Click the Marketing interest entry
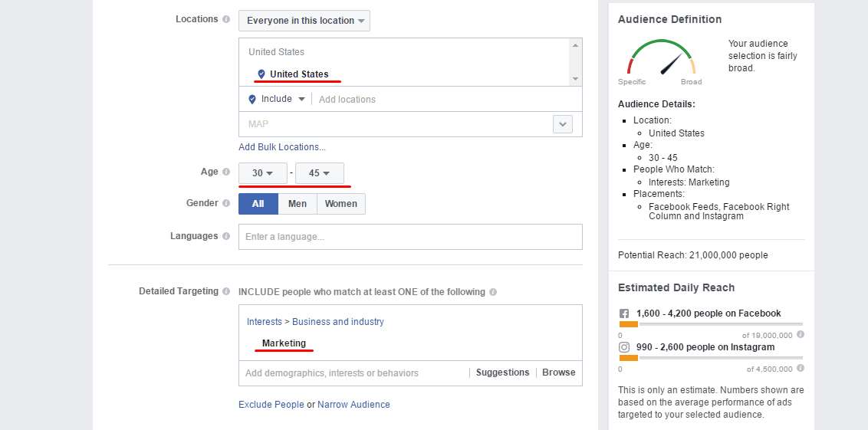The width and height of the screenshot is (868, 430). [284, 343]
